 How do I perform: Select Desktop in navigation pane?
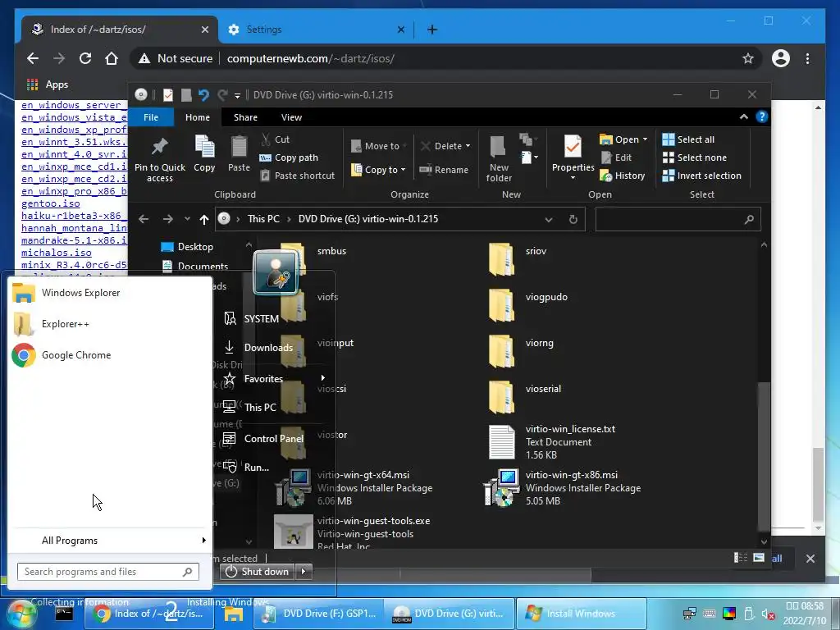point(187,247)
